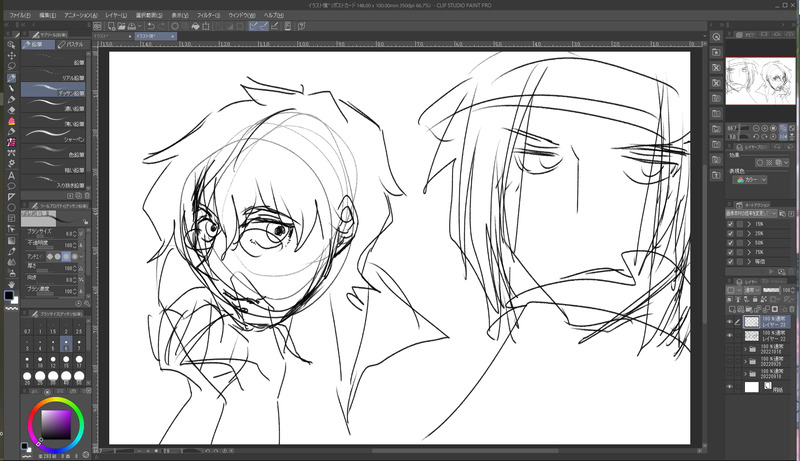Open the ファイル menu

click(20, 15)
